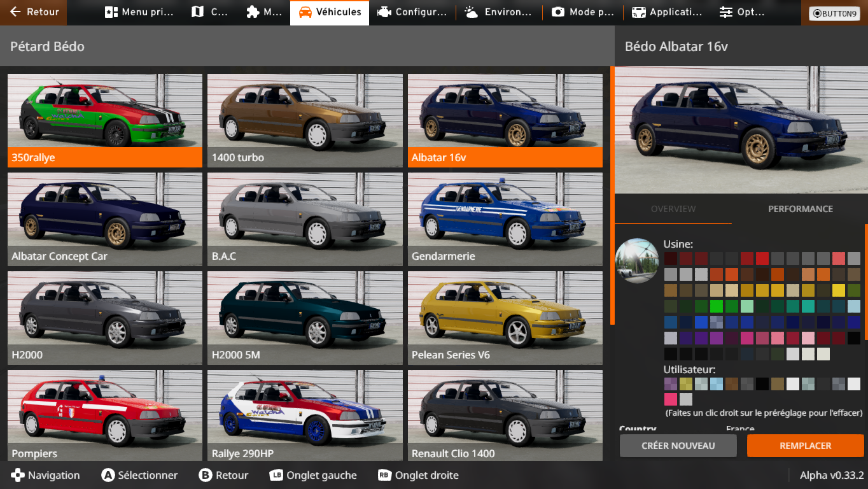This screenshot has height=489, width=868.
Task: Pick the bright green factory swatch
Action: [717, 306]
